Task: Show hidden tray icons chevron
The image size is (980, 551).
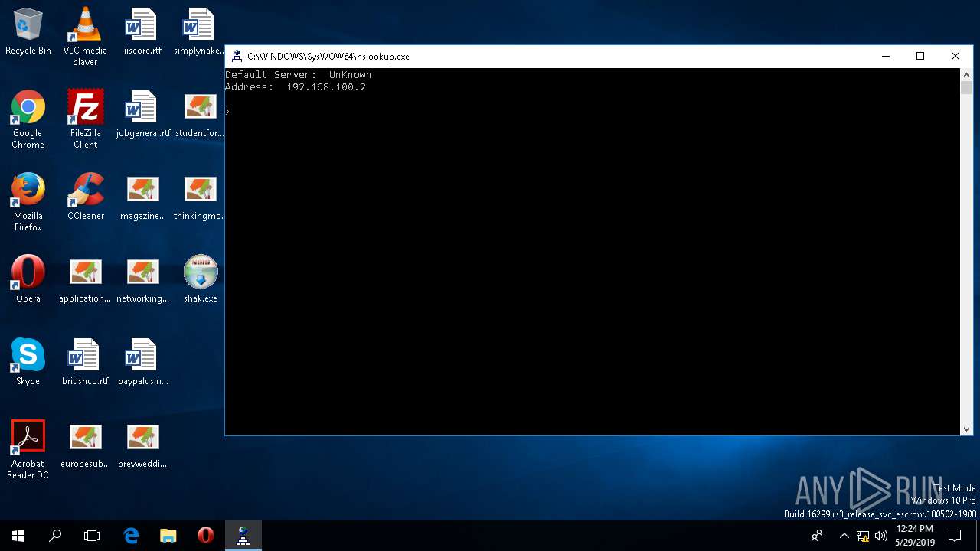Action: click(844, 536)
